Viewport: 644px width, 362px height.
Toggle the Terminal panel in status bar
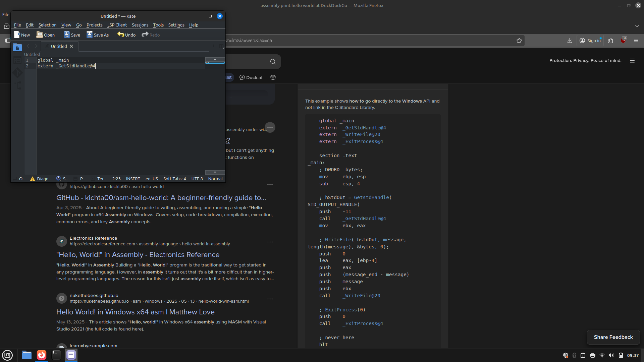[99, 179]
